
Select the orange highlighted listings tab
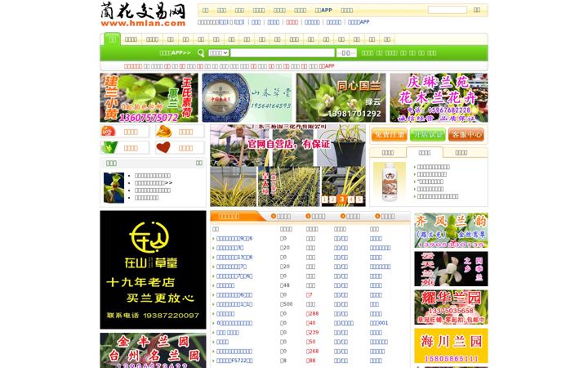(x=234, y=216)
